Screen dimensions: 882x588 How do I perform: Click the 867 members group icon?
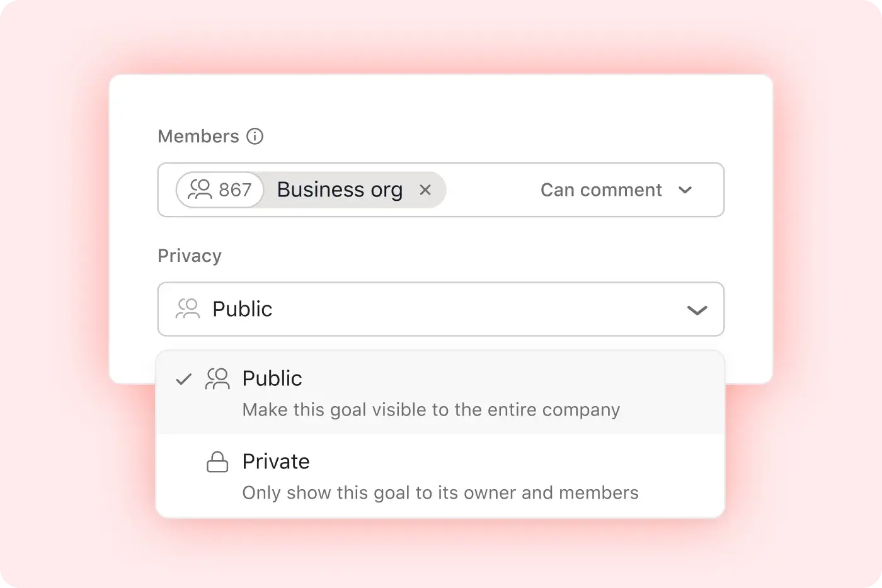tap(200, 189)
